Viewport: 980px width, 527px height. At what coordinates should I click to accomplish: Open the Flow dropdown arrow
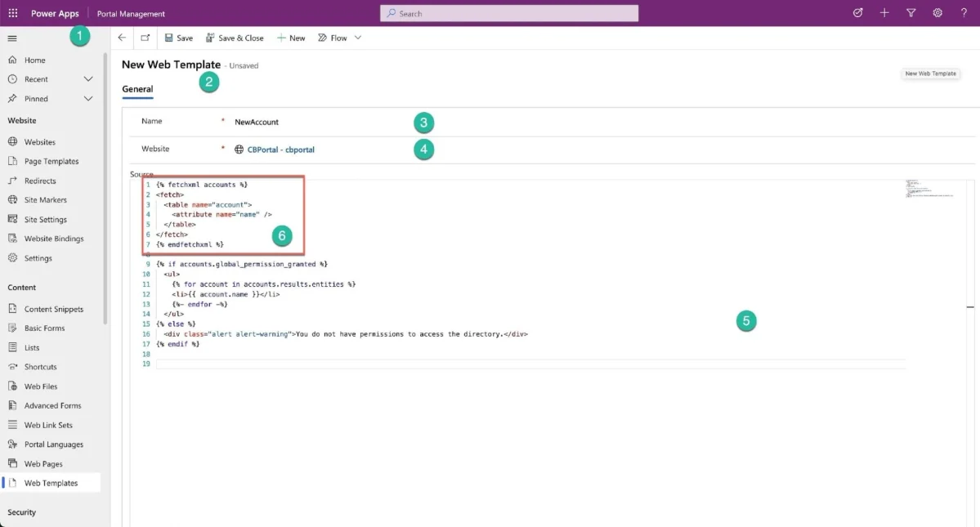pos(358,38)
